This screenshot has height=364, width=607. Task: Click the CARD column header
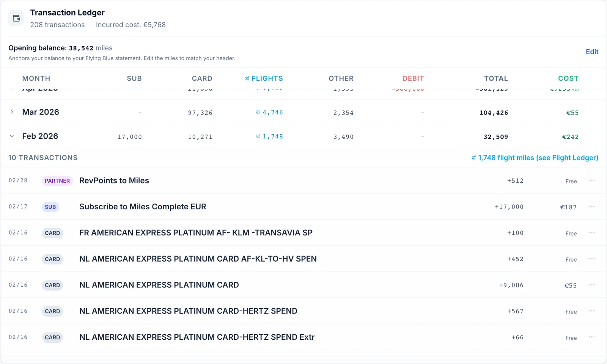(x=202, y=78)
